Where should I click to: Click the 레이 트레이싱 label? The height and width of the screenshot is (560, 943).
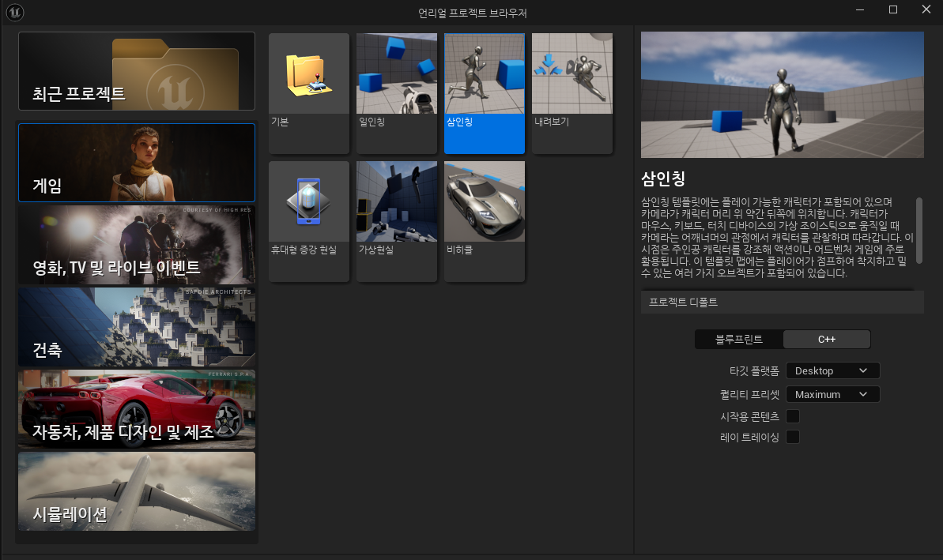749,438
